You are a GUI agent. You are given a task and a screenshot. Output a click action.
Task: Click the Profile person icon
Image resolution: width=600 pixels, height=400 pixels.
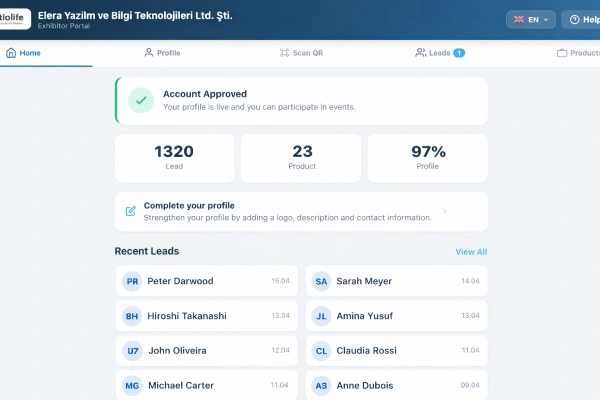click(x=149, y=53)
